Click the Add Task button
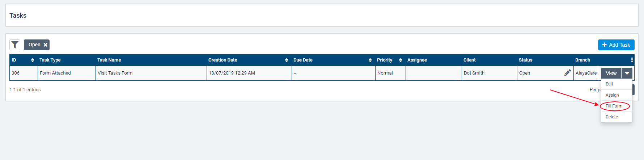 [x=616, y=45]
